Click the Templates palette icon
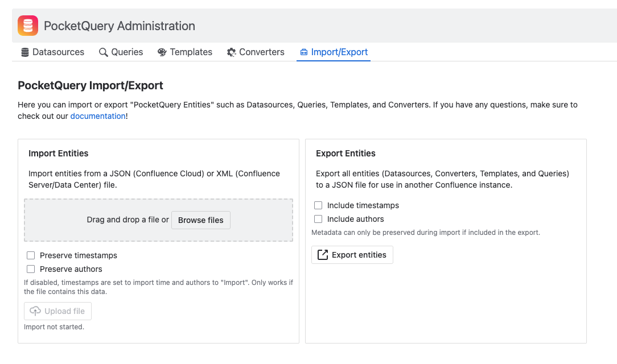This screenshot has width=617, height=364. (162, 52)
